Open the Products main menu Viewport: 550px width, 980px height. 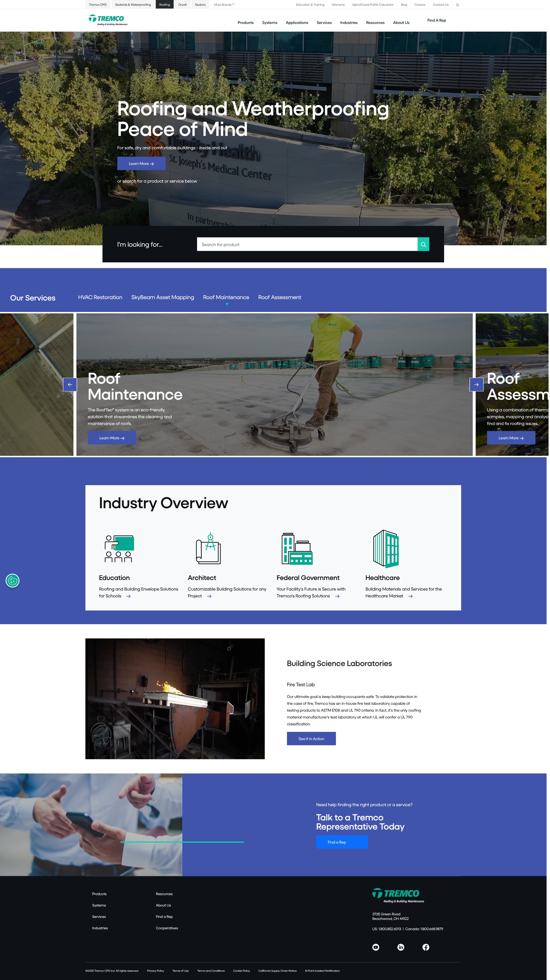(246, 23)
